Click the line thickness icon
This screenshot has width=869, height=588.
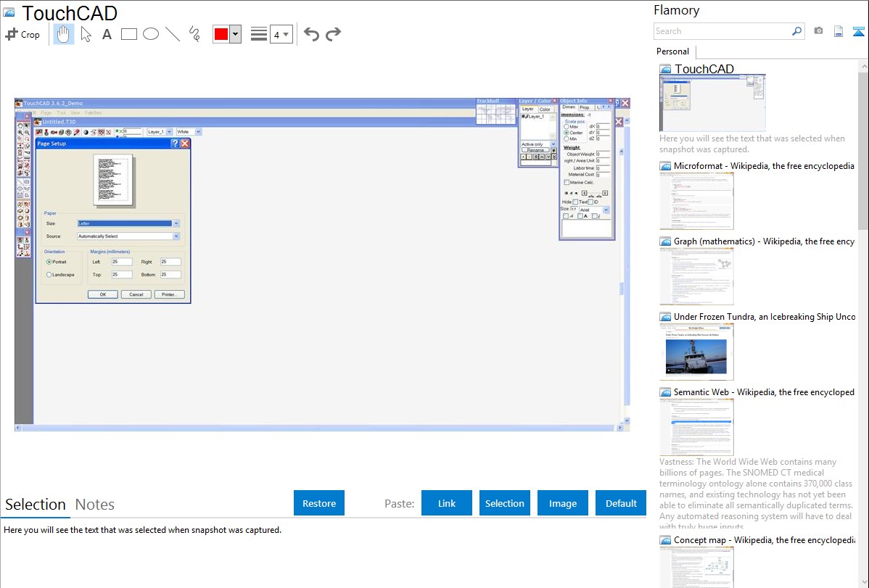[x=259, y=34]
